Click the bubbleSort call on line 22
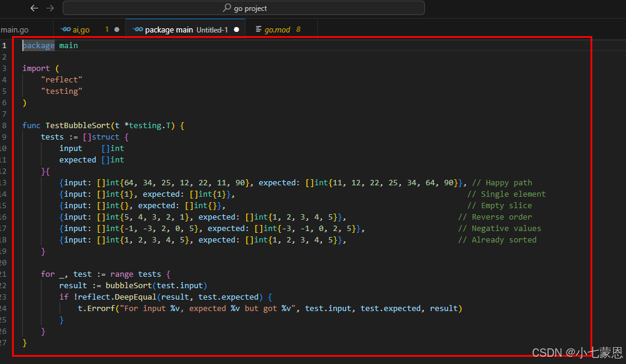626x364 pixels. (128, 285)
